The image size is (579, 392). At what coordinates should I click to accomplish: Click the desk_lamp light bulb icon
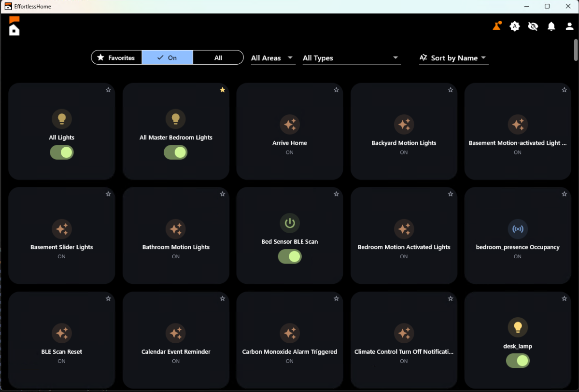coord(518,327)
